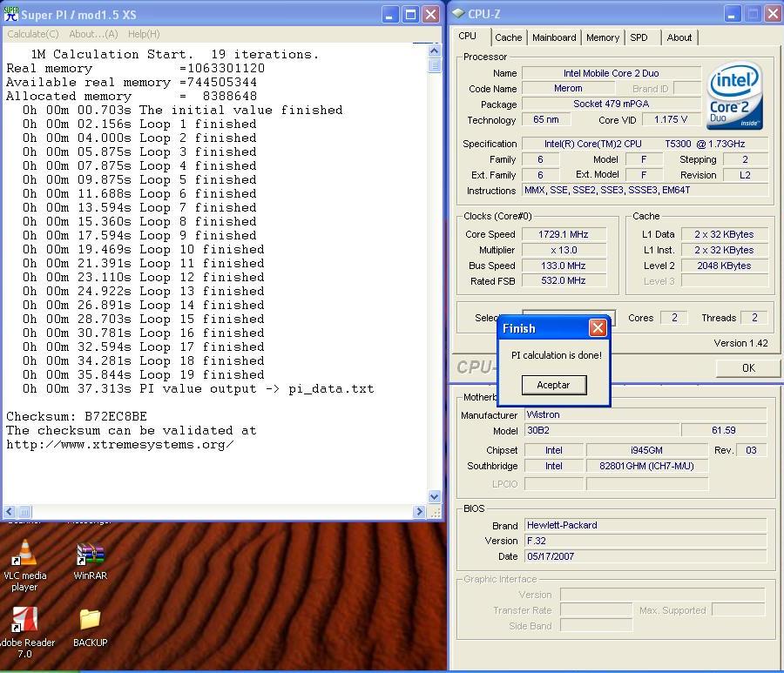Open the About...(A) menu in Super PI
The height and width of the screenshot is (673, 784).
(93, 34)
